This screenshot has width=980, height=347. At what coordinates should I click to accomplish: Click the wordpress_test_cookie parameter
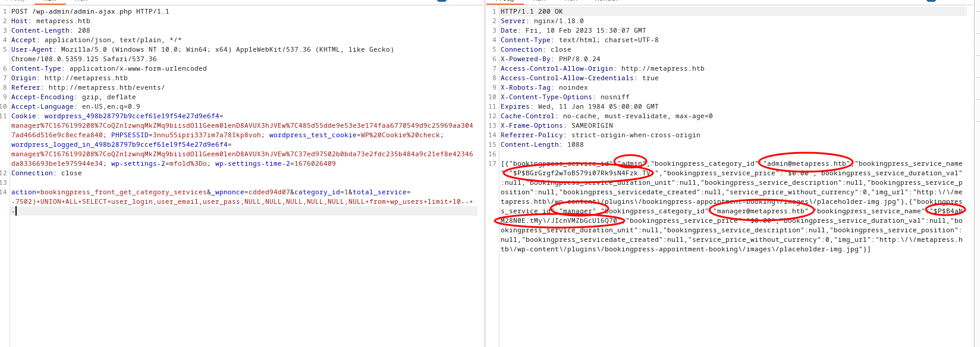pos(313,135)
